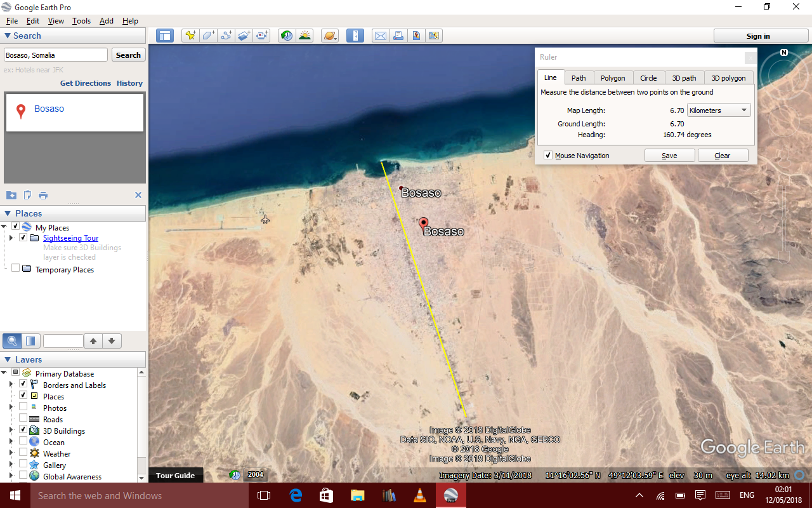Image resolution: width=812 pixels, height=508 pixels.
Task: Show historical imagery with the clock icon
Action: (x=287, y=36)
